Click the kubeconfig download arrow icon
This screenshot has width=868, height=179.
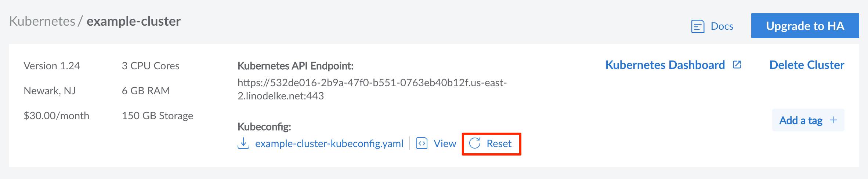coord(243,143)
